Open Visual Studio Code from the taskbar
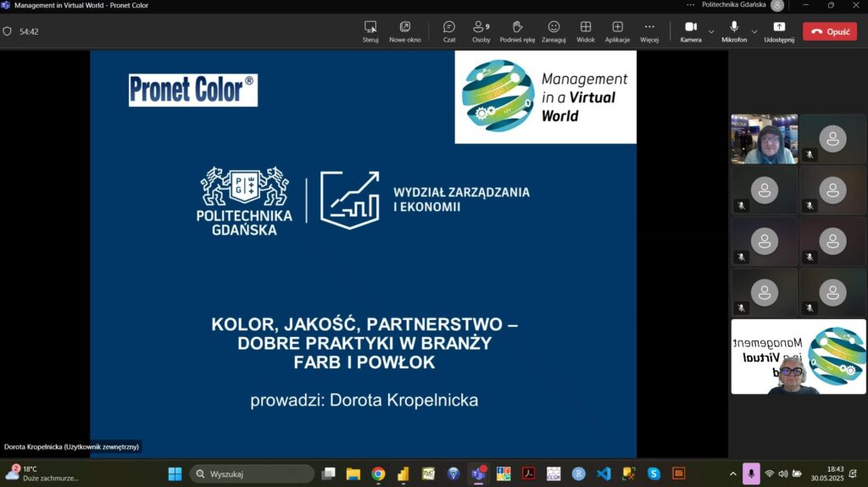Screen dimensions: 868x487 604,473
